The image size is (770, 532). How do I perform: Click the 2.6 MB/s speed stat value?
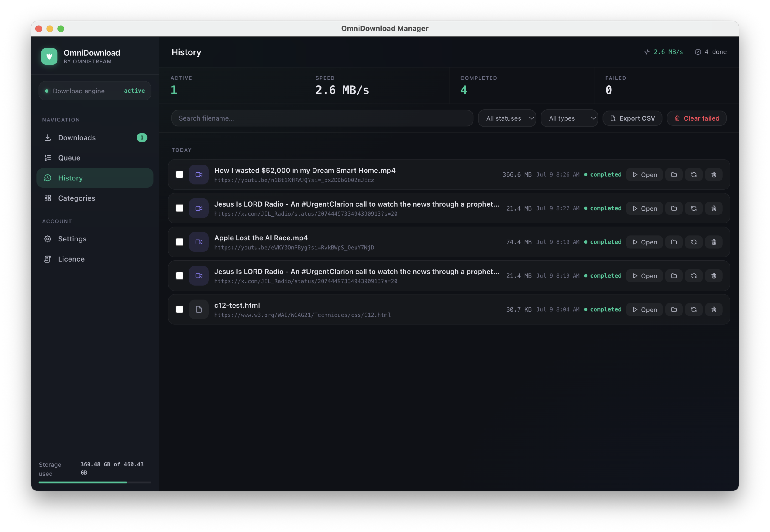342,90
